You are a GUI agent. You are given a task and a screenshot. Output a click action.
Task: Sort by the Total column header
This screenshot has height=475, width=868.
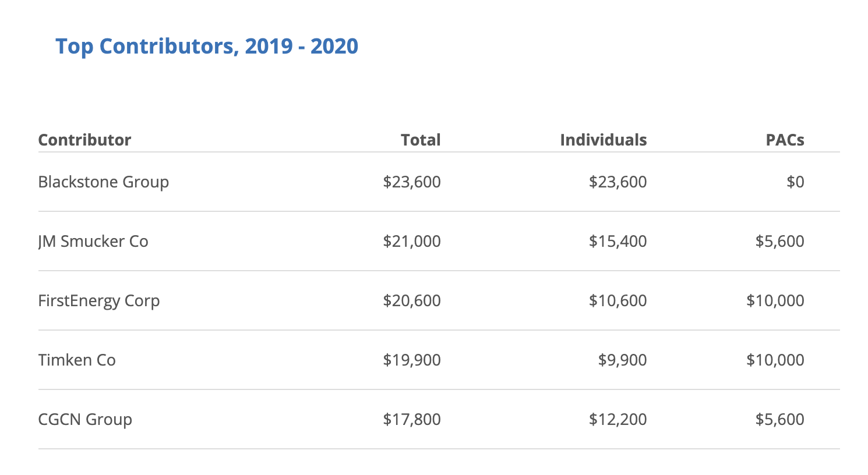click(421, 140)
